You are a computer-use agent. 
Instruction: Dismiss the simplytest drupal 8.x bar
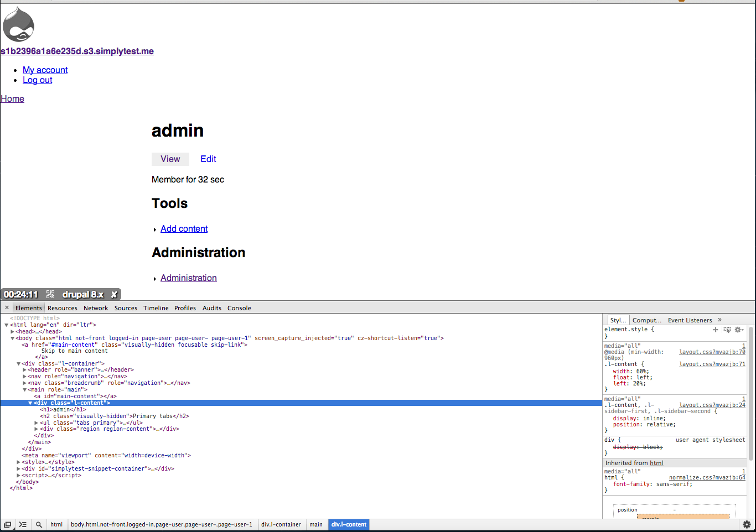[114, 294]
